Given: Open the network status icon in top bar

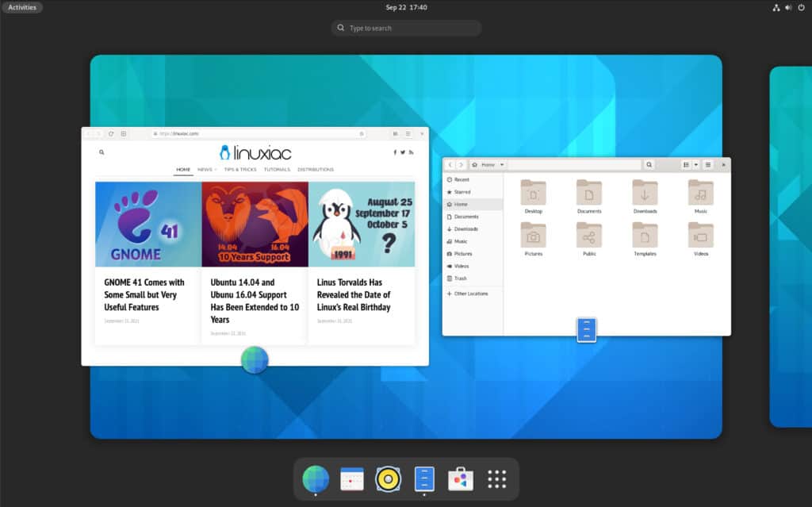Looking at the screenshot, I should tap(776, 7).
